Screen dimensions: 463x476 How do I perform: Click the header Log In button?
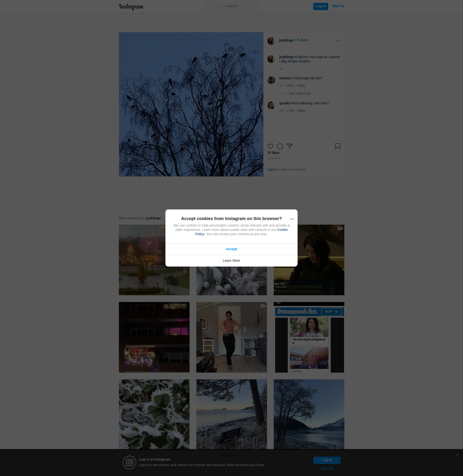(320, 6)
